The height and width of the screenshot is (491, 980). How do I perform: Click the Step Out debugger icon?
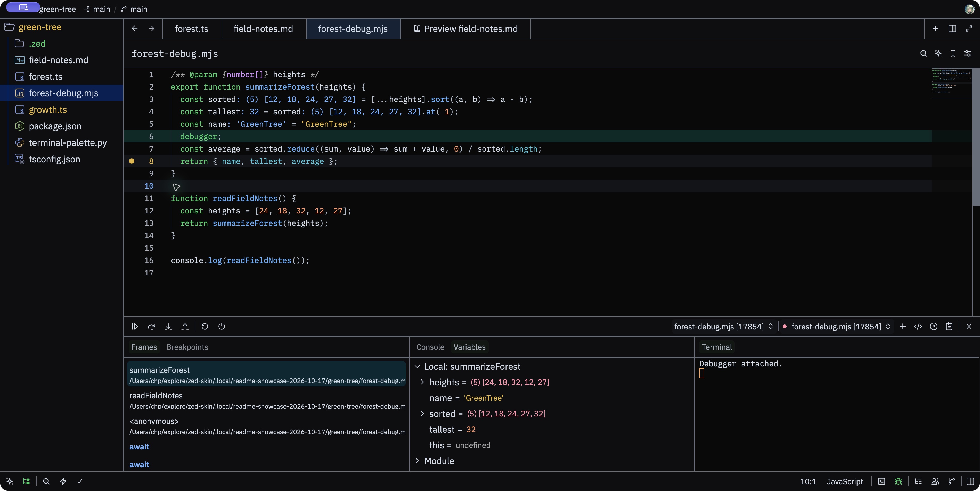[185, 327]
